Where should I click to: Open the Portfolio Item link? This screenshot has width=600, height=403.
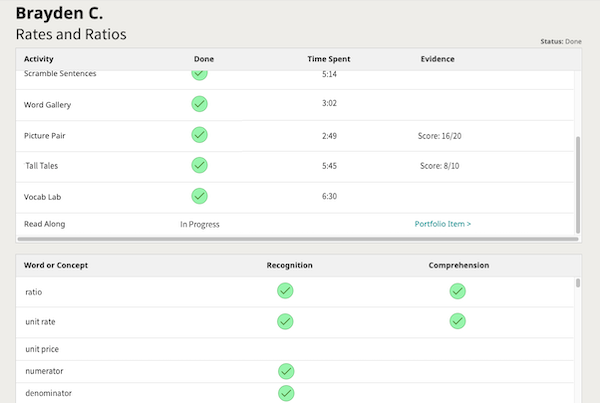click(x=442, y=224)
